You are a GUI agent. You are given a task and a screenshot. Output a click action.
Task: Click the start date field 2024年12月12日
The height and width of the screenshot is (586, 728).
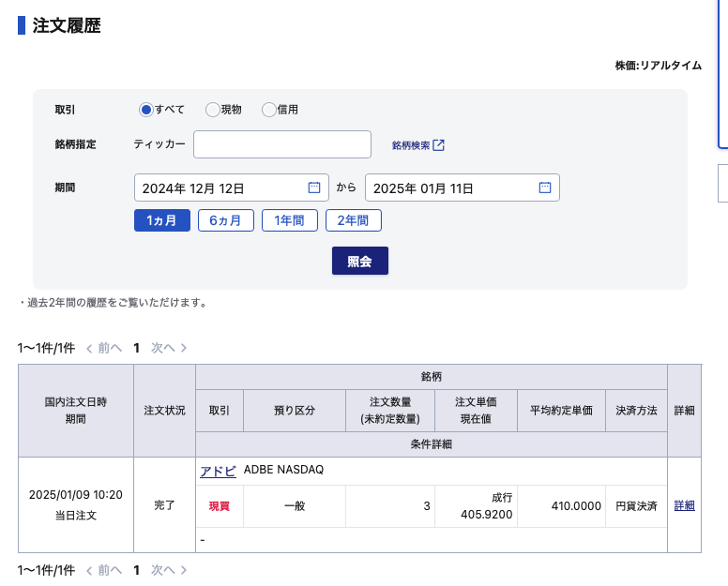tap(220, 188)
